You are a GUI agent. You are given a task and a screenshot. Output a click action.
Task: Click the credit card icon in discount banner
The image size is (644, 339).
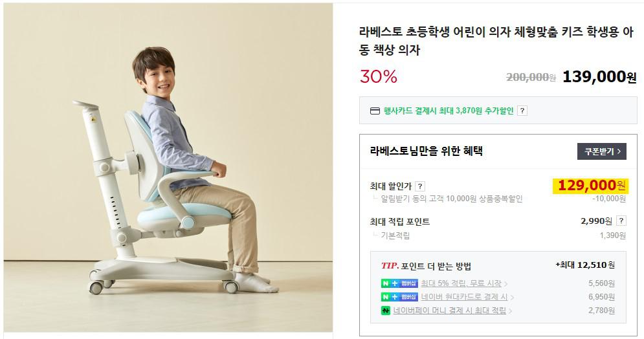point(375,111)
